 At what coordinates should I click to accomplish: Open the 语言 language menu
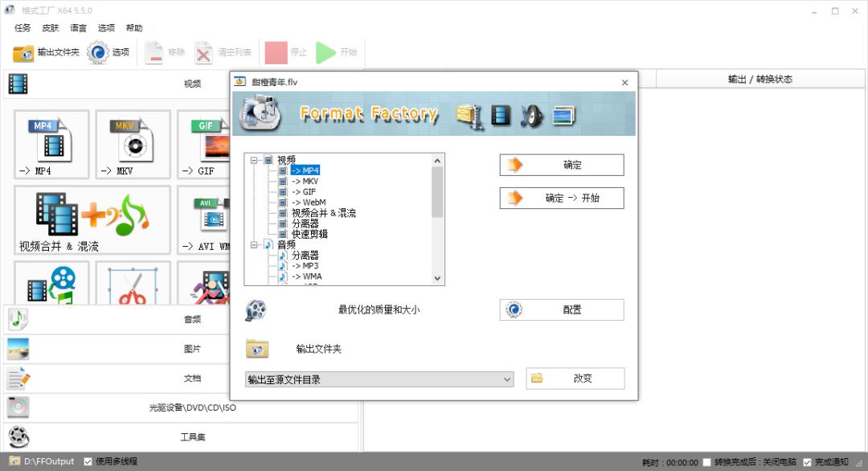click(x=78, y=28)
